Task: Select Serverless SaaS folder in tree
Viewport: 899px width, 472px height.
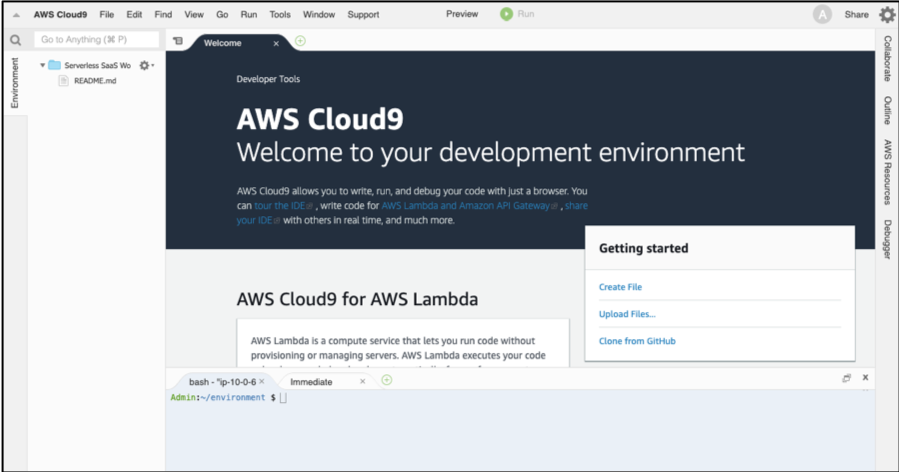Action: (97, 65)
